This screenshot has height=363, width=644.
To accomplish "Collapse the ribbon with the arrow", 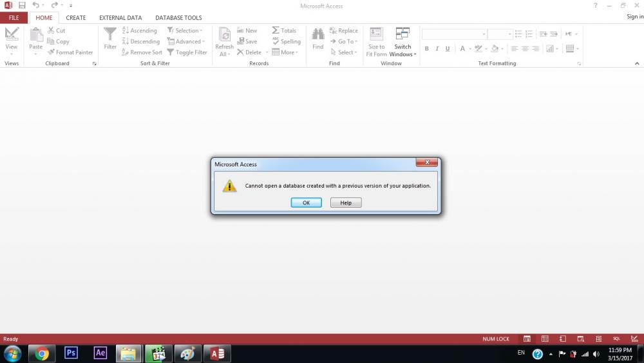I will 637,63.
